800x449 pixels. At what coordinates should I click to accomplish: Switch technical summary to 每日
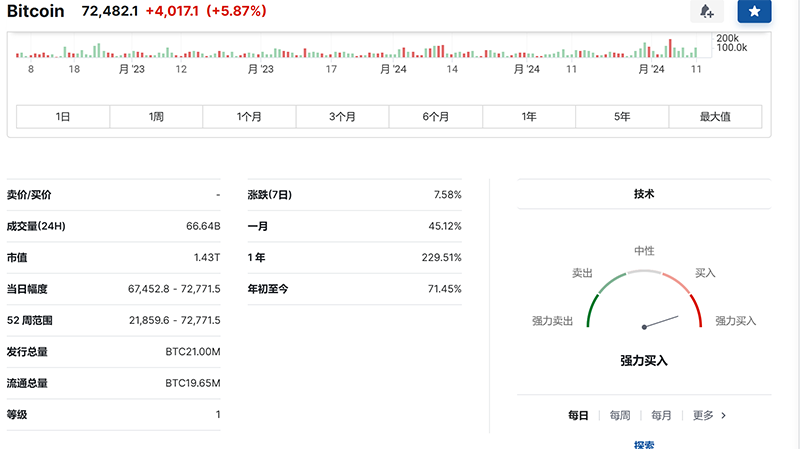578,415
